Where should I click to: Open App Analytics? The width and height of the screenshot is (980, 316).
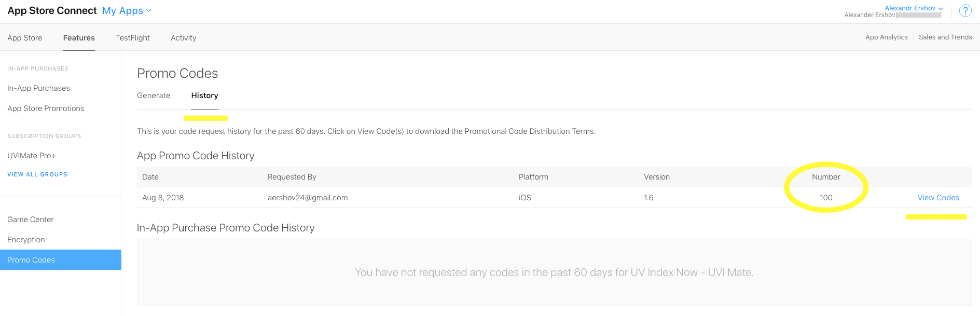click(886, 37)
